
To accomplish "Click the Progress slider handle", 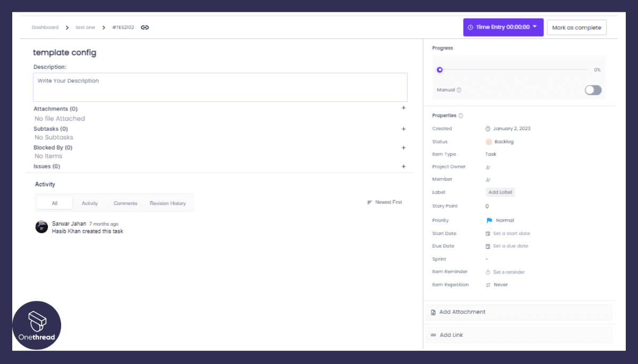I will click(440, 70).
